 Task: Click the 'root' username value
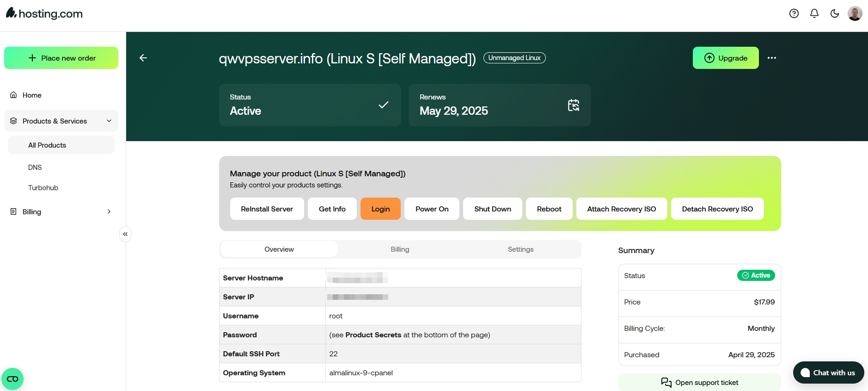pyautogui.click(x=336, y=316)
